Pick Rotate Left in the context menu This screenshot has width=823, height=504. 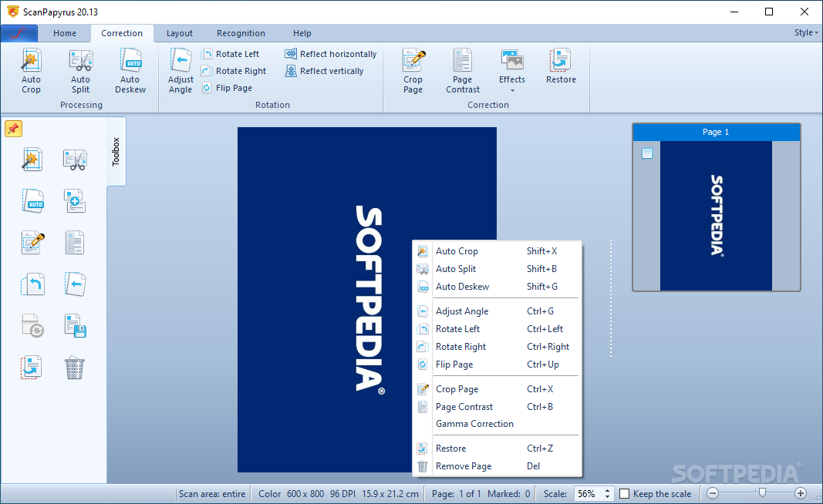pos(497,329)
